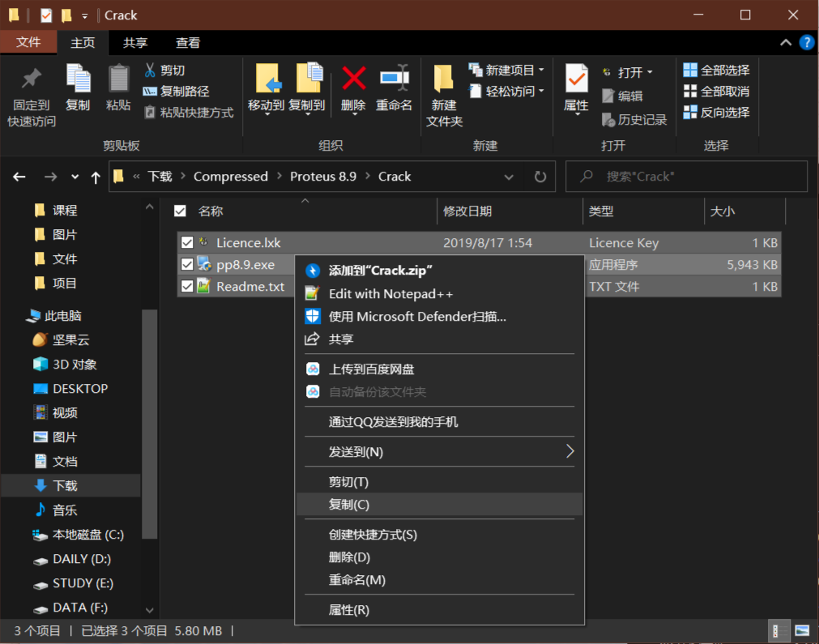This screenshot has width=819, height=644.
Task: Open the 属性 properties ribbon icon
Action: click(x=576, y=88)
